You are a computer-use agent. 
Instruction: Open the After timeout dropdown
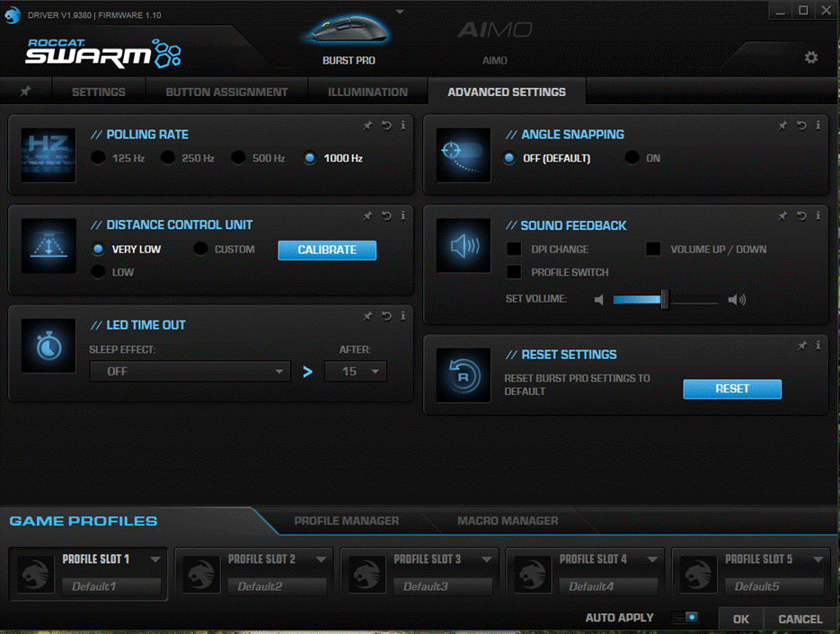point(355,371)
